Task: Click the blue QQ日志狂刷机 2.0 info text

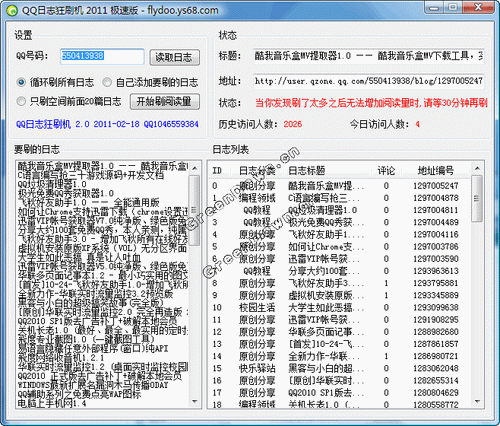Action: 107,124
